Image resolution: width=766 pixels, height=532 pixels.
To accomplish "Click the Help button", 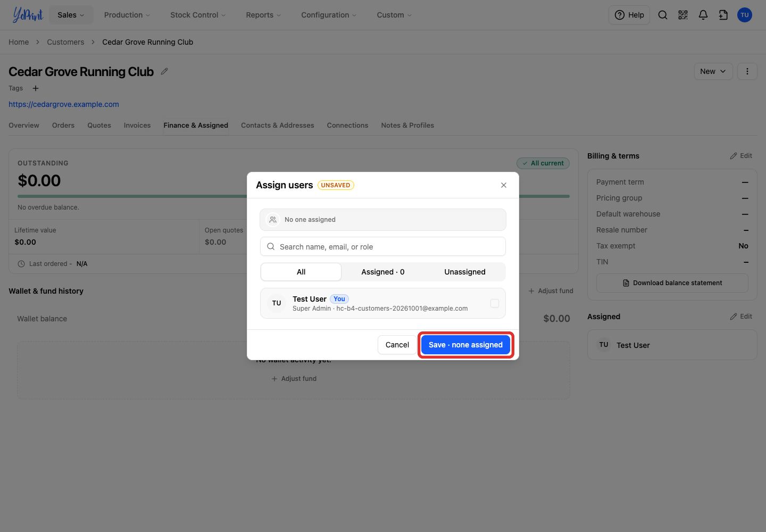I will (629, 15).
